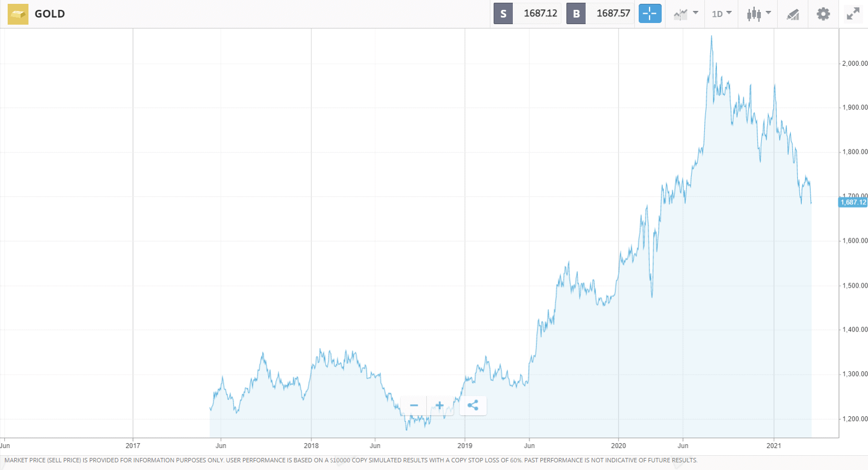
Task: Click the buy price value 1687.57
Action: [613, 14]
